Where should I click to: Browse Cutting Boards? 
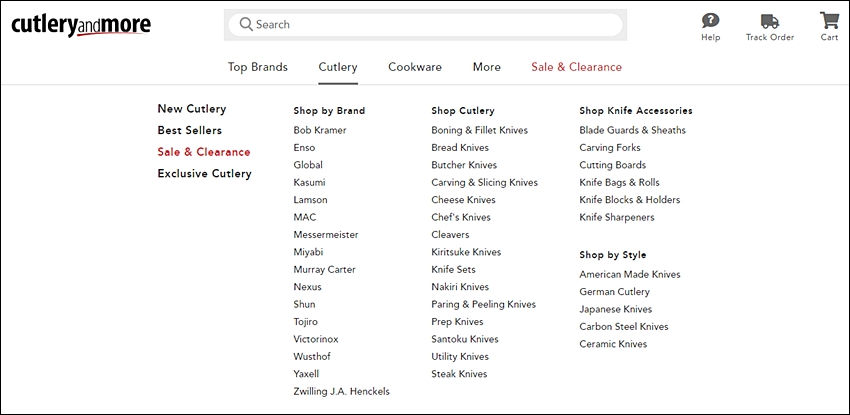[613, 165]
